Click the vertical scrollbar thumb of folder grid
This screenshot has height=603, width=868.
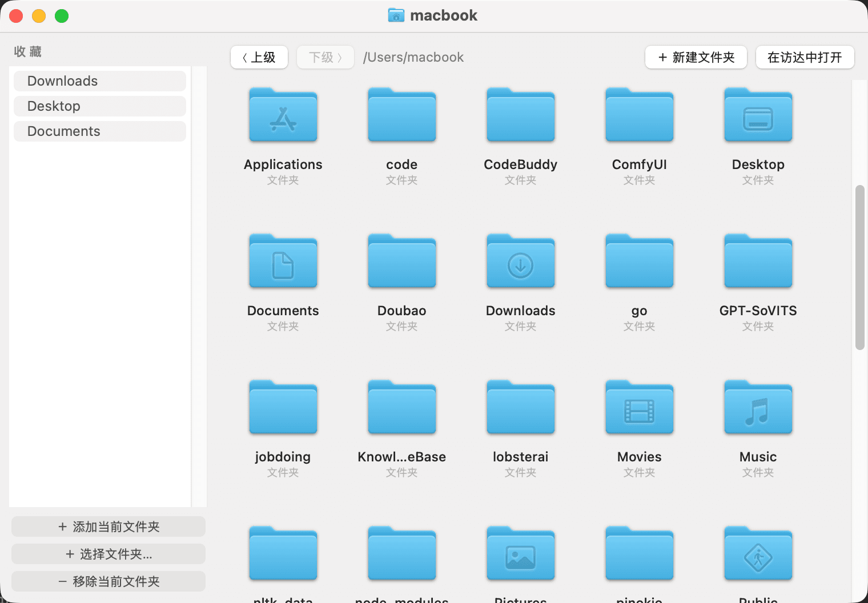859,267
